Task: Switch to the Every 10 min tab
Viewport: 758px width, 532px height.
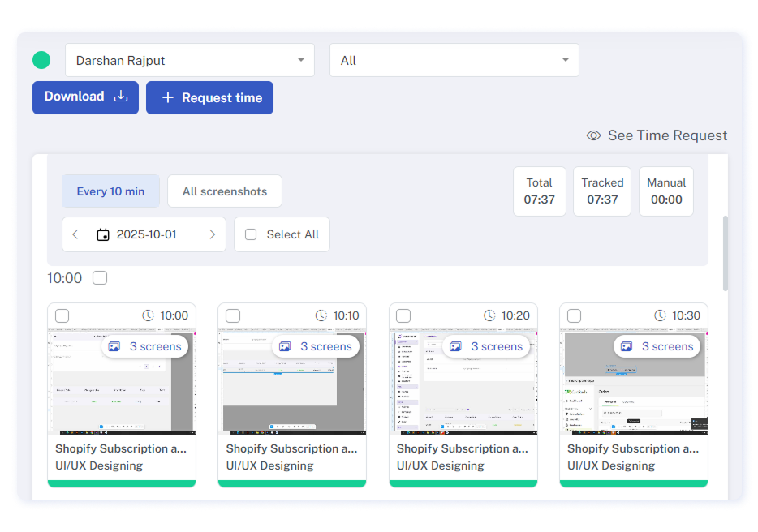Action: [110, 191]
